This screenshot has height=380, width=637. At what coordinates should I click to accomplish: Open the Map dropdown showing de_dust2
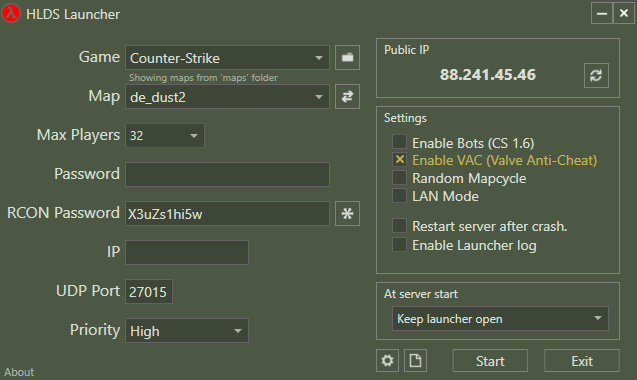(x=227, y=97)
